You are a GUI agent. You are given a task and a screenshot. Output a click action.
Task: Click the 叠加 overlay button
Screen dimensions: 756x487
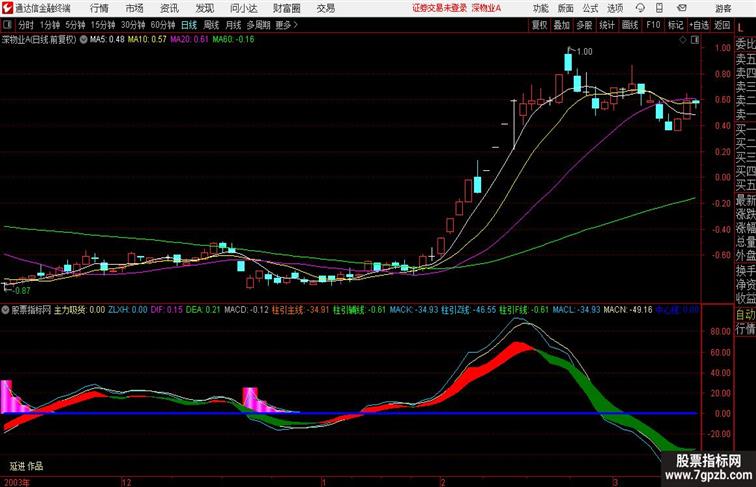(x=561, y=25)
